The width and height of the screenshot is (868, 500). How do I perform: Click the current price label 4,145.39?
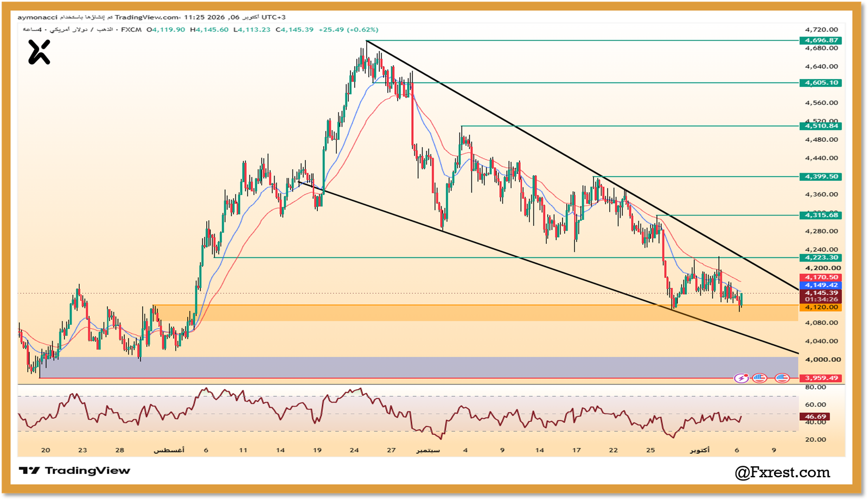821,293
